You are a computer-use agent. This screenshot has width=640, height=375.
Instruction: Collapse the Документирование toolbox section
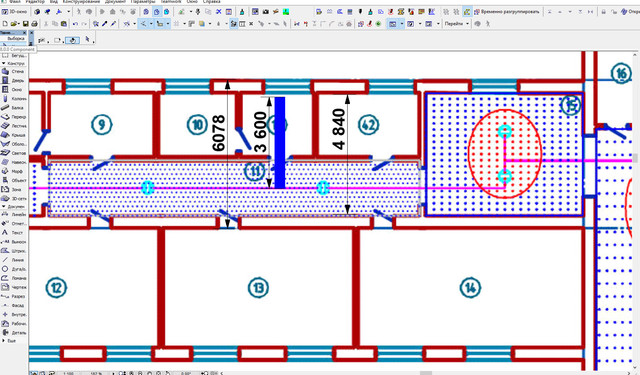click(13, 207)
